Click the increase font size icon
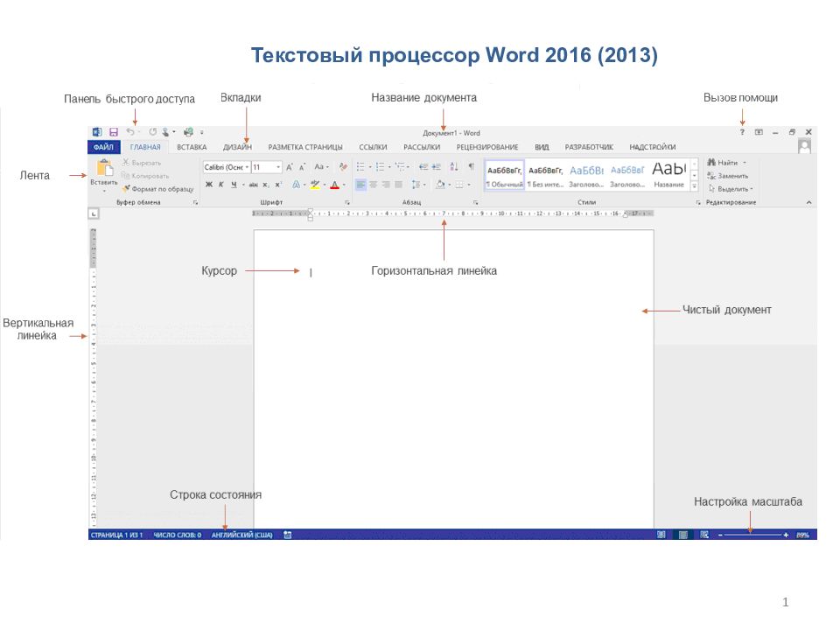 [x=290, y=167]
